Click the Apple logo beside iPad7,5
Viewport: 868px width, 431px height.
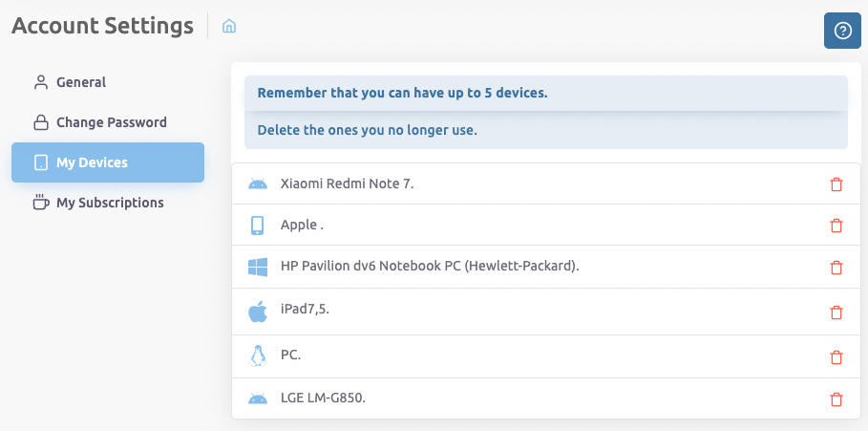point(257,312)
